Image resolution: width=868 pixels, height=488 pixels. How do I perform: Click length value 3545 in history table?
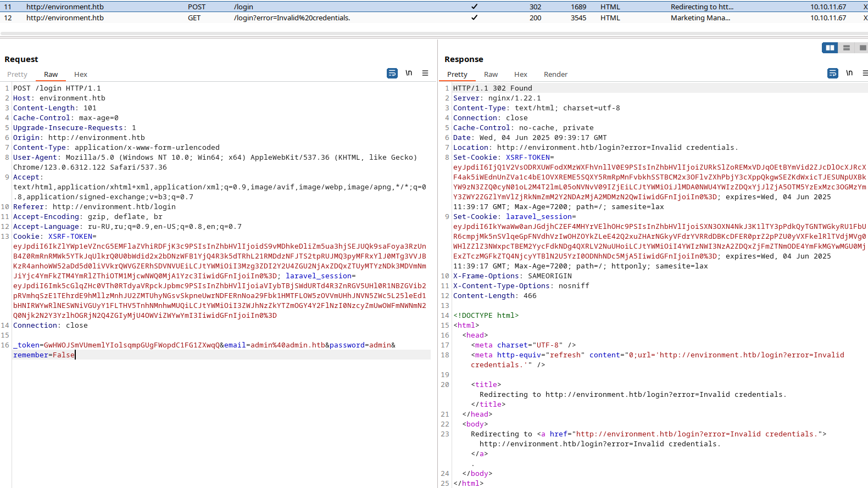pyautogui.click(x=578, y=18)
